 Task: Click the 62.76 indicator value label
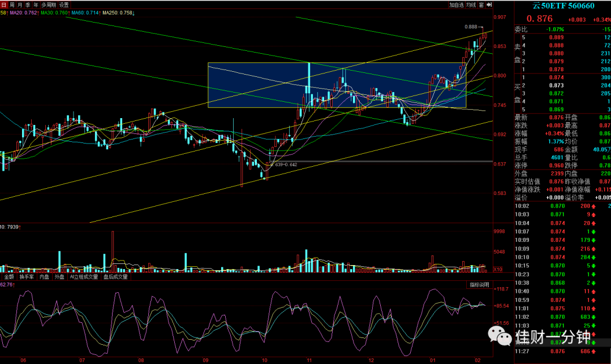coord(7,285)
